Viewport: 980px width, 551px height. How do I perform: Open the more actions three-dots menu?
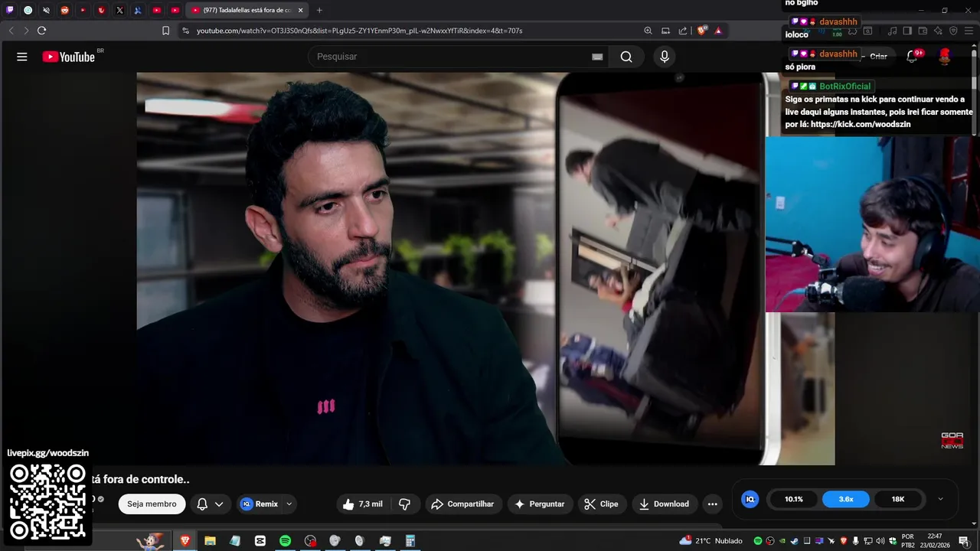click(713, 504)
